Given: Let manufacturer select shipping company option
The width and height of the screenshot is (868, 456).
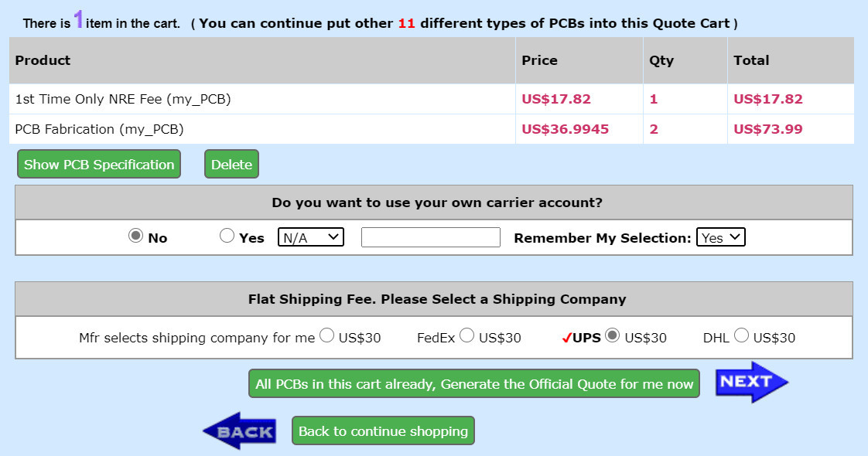Looking at the screenshot, I should pos(327,335).
